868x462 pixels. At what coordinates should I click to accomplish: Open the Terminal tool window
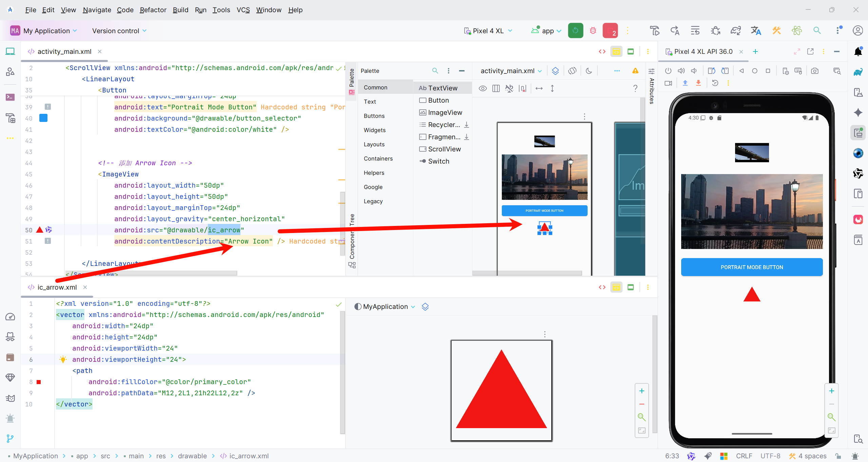point(10,97)
